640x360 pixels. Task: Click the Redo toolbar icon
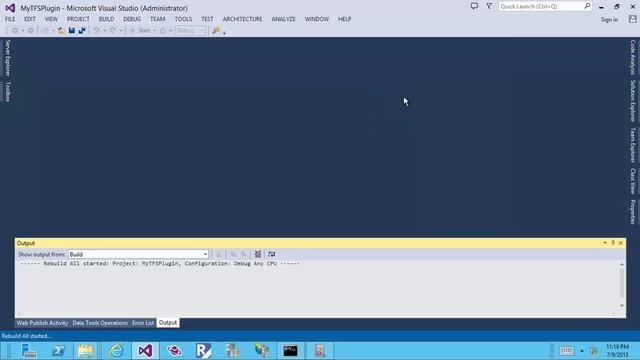(x=113, y=31)
